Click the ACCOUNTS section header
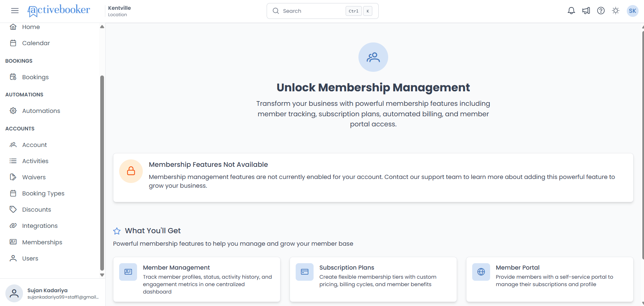This screenshot has height=306, width=644. (x=20, y=129)
